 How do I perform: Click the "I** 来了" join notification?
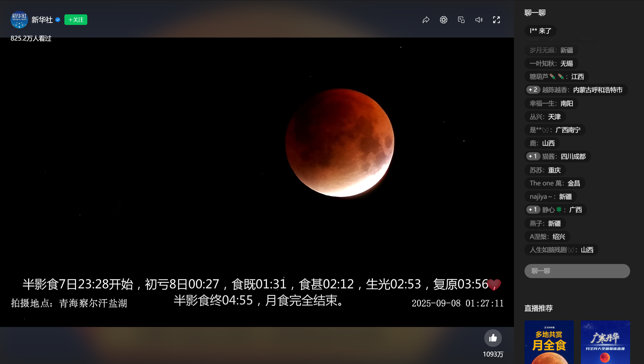pos(540,31)
